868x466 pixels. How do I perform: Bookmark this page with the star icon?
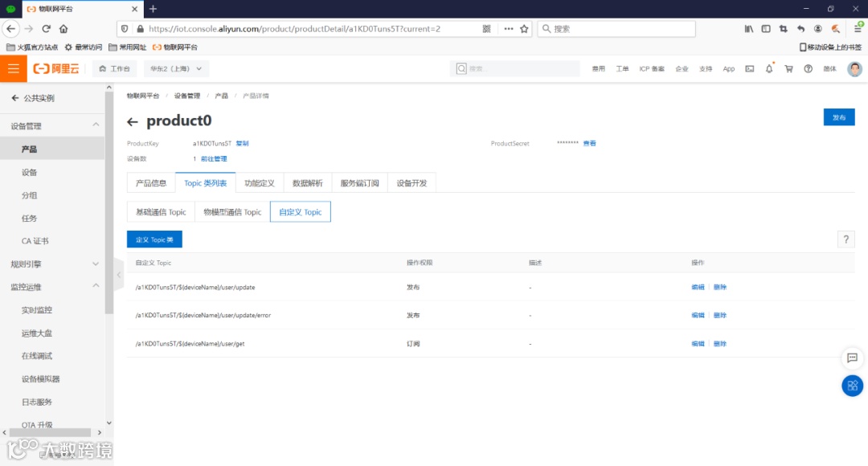524,29
